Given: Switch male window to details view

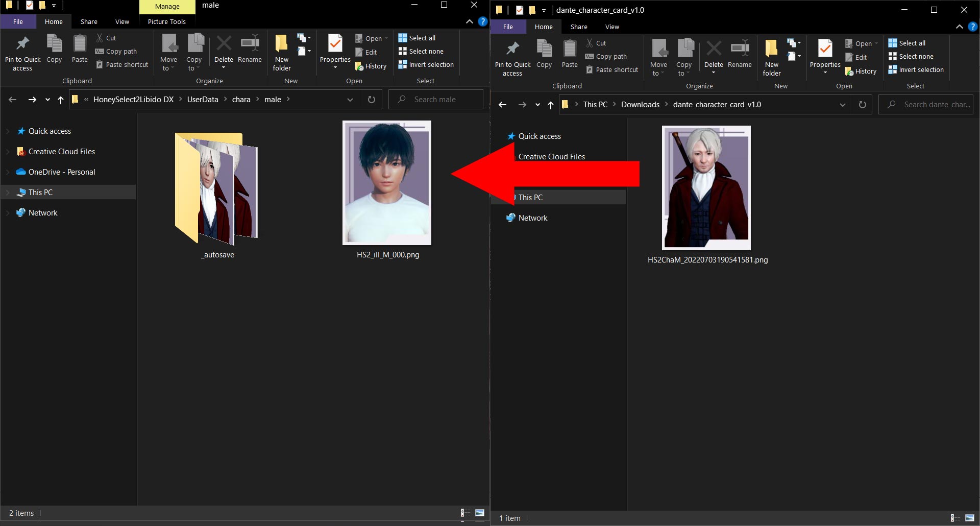Looking at the screenshot, I should [465, 513].
